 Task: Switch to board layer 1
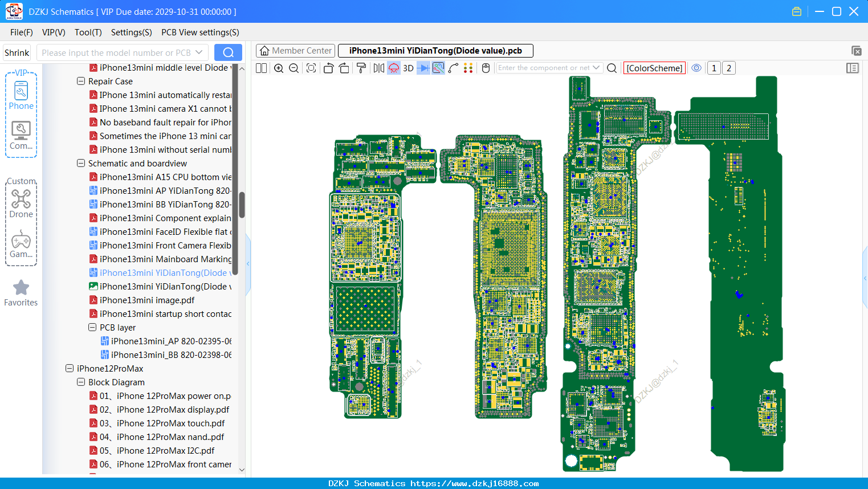[714, 68]
